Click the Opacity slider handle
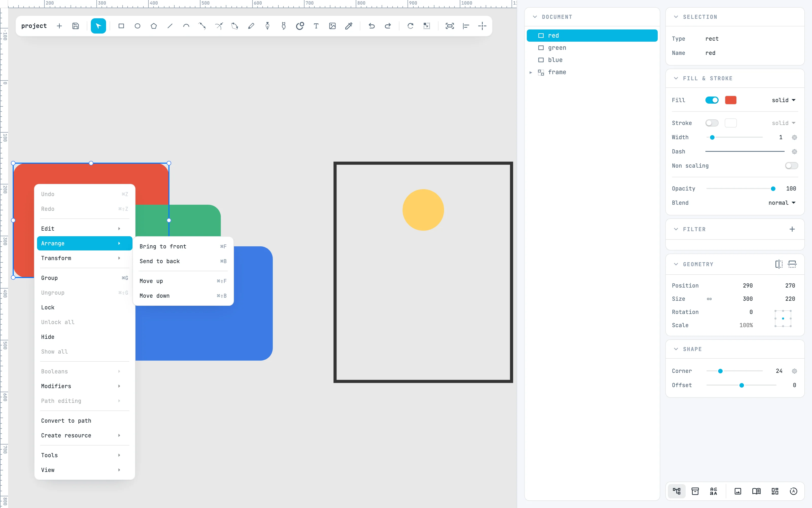This screenshot has height=508, width=812. click(x=773, y=188)
